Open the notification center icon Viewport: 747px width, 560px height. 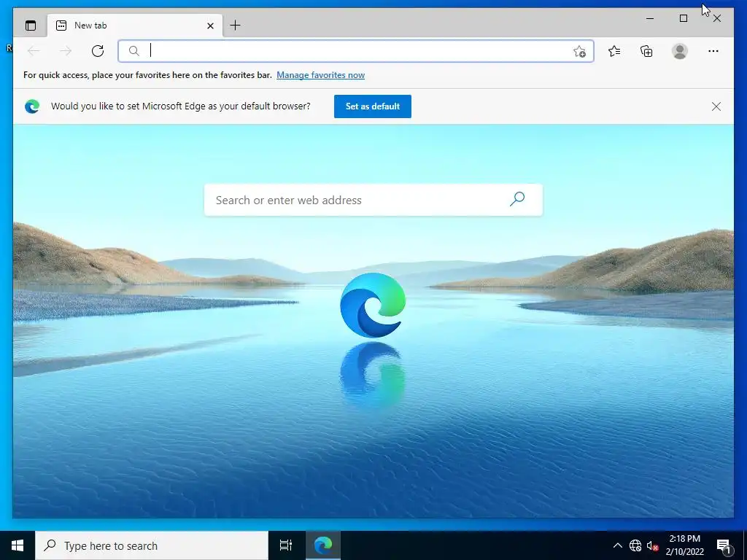click(724, 546)
